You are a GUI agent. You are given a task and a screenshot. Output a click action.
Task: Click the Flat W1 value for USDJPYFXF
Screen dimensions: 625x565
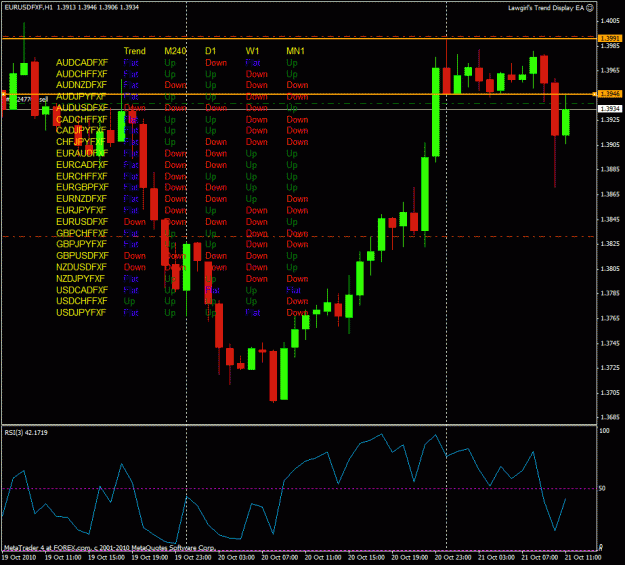(x=253, y=312)
